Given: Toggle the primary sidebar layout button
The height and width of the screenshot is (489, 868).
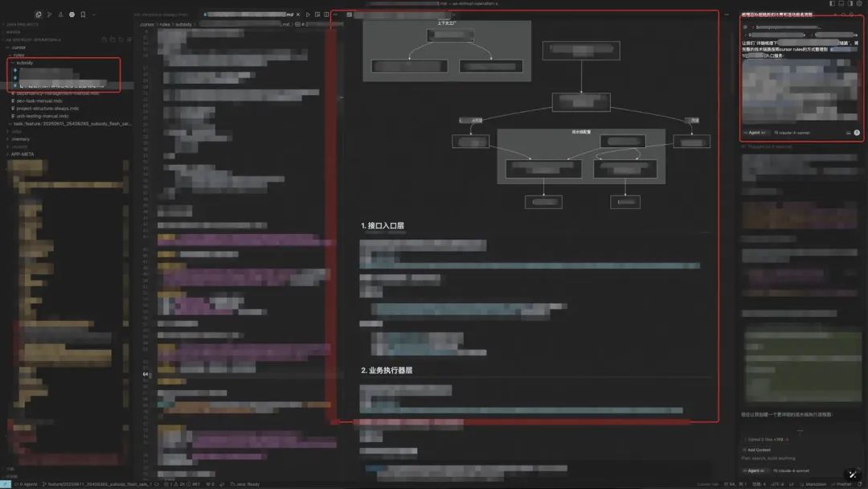Looking at the screenshot, I should tap(833, 4).
